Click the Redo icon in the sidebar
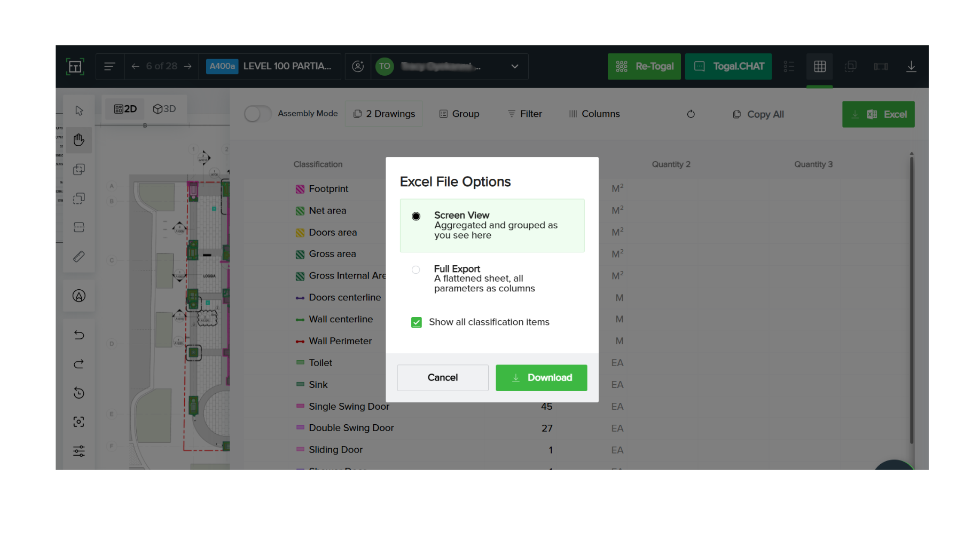Viewport: 980px width, 556px height. [x=79, y=364]
